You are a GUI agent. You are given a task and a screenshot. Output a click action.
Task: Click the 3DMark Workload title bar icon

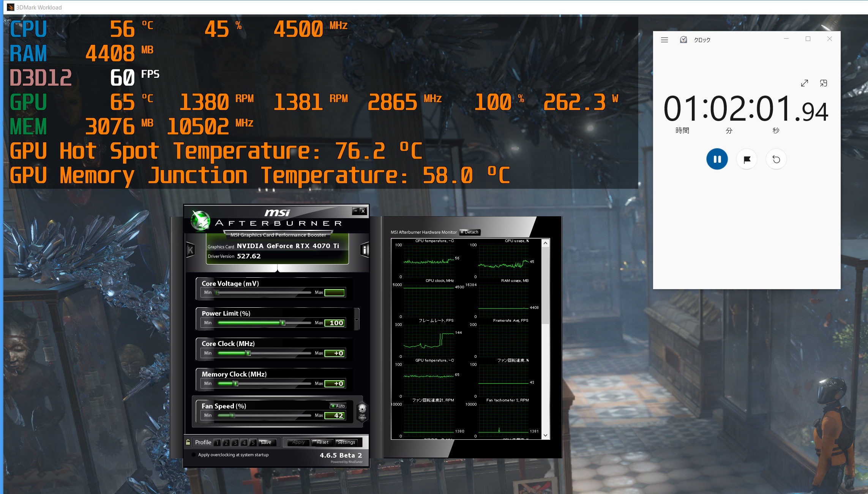(x=10, y=7)
